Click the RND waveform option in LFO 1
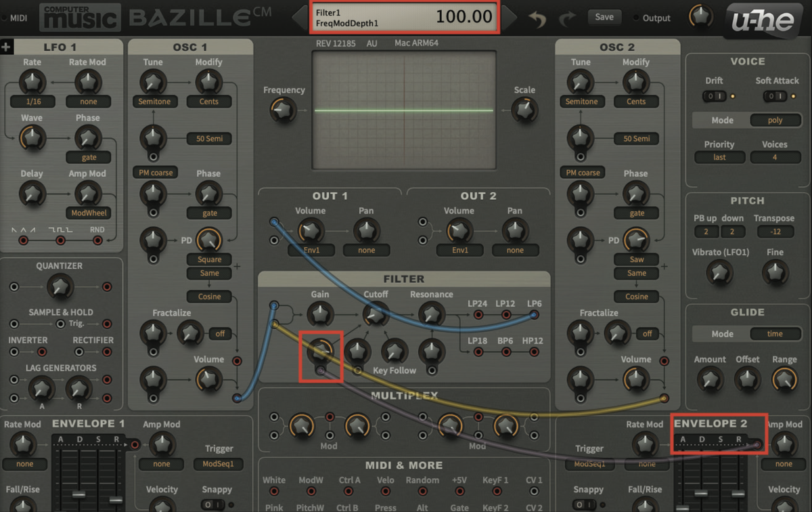Screen dimensions: 812x512 click(x=96, y=230)
